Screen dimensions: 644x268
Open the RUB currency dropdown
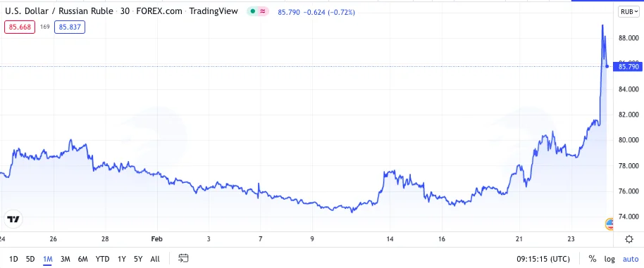tap(628, 12)
